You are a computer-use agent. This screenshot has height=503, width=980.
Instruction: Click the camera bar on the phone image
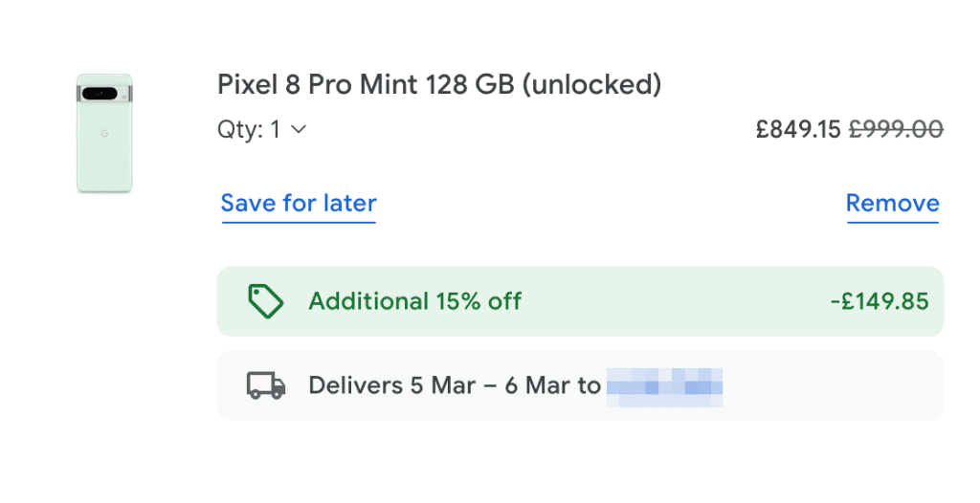[100, 94]
